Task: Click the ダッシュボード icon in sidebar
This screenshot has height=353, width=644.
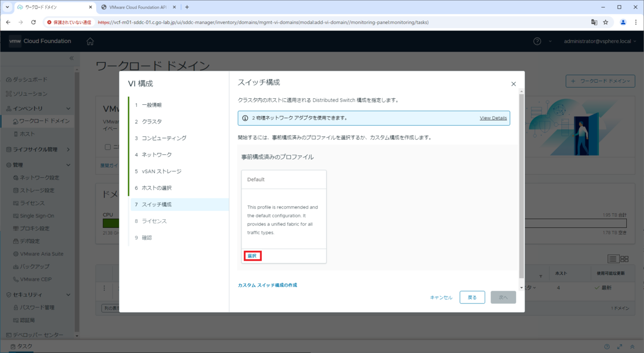Action: click(9, 80)
